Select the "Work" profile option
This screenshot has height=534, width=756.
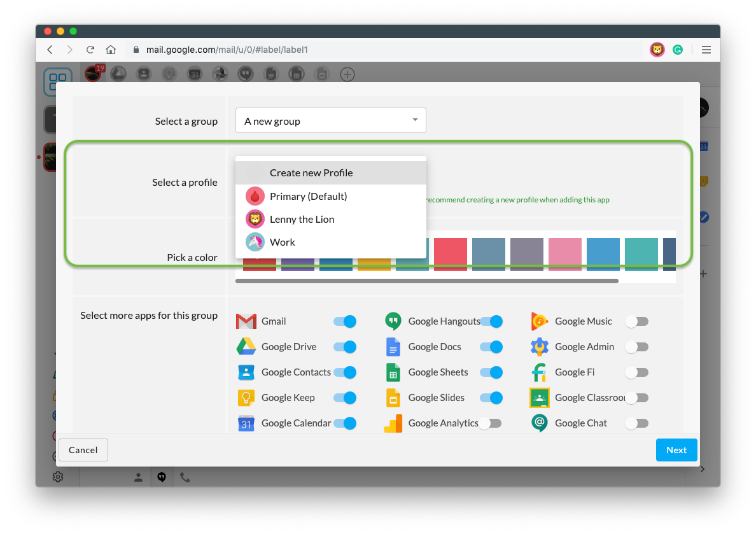(x=331, y=242)
